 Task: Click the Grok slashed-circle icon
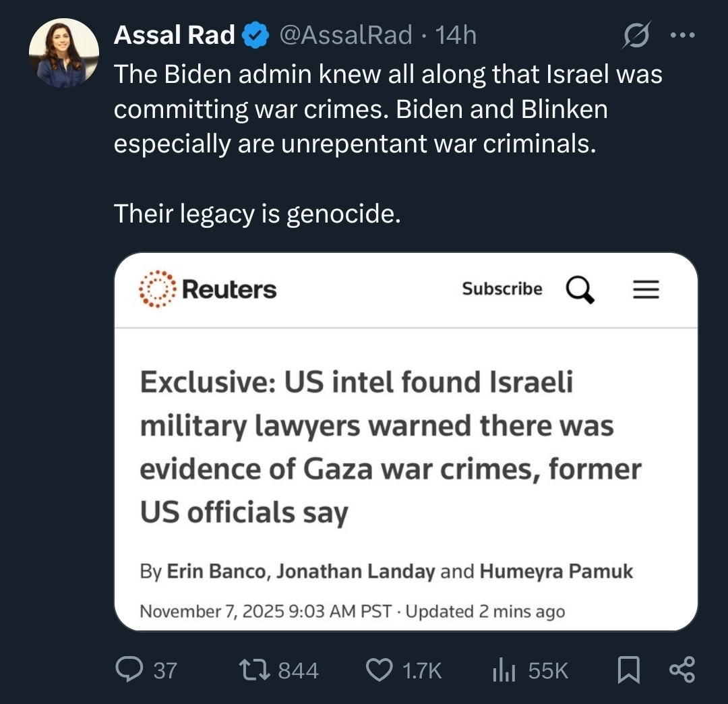(x=636, y=36)
